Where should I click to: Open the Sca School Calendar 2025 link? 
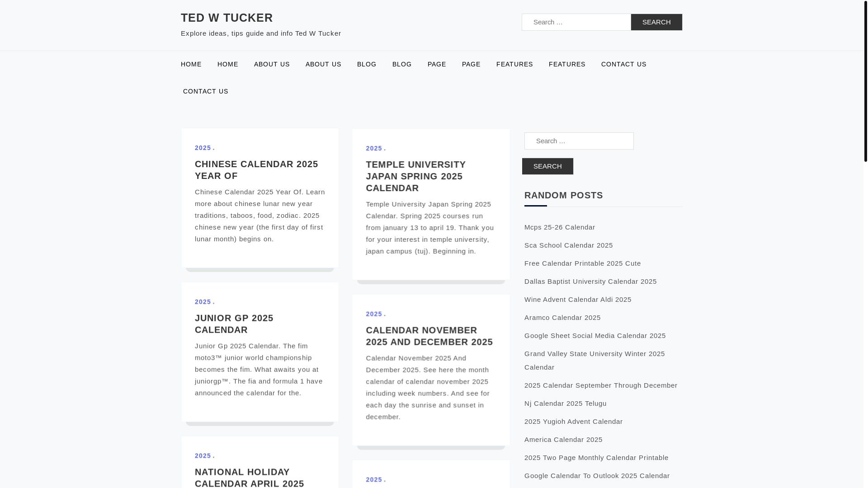coord(569,245)
